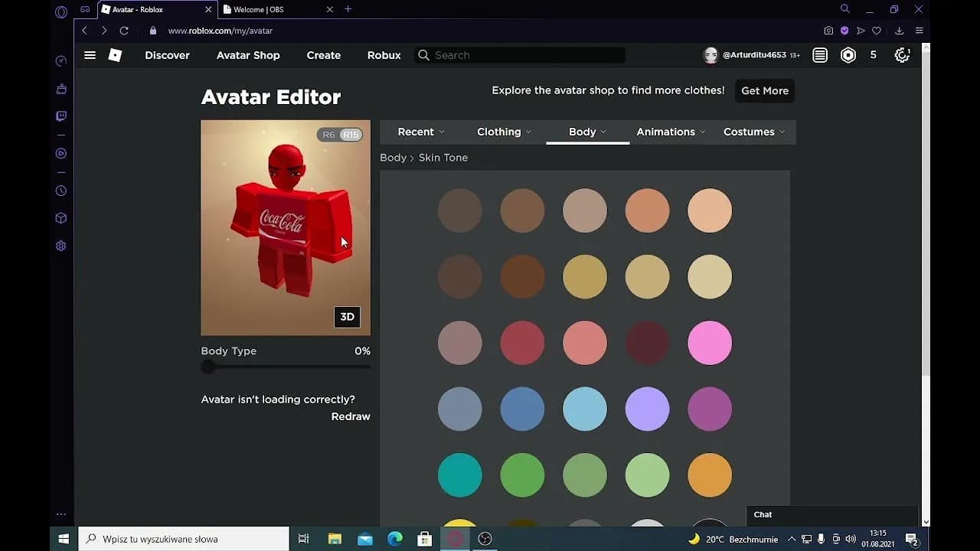Screen dimensions: 980x551
Task: Open the hamburger navigation menu
Action: (x=90, y=55)
